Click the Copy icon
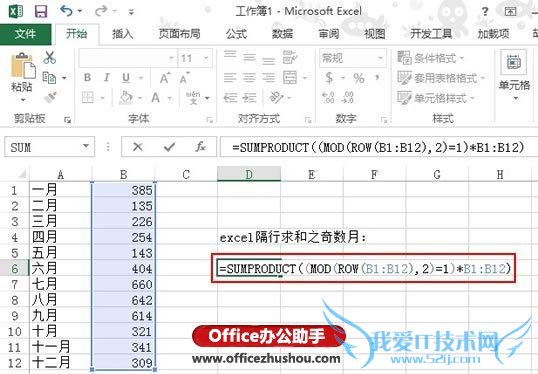 pos(49,78)
